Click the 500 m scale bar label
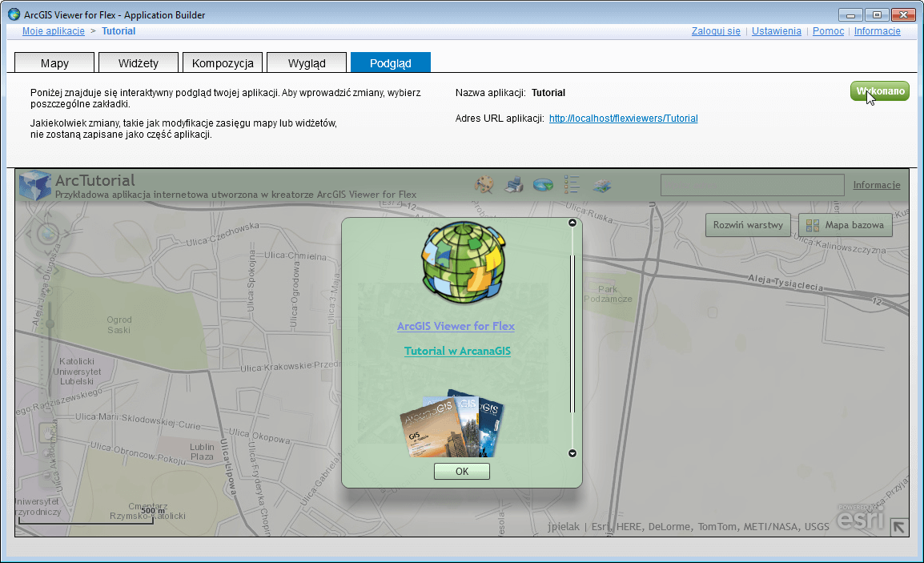The width and height of the screenshot is (924, 563). click(x=153, y=510)
